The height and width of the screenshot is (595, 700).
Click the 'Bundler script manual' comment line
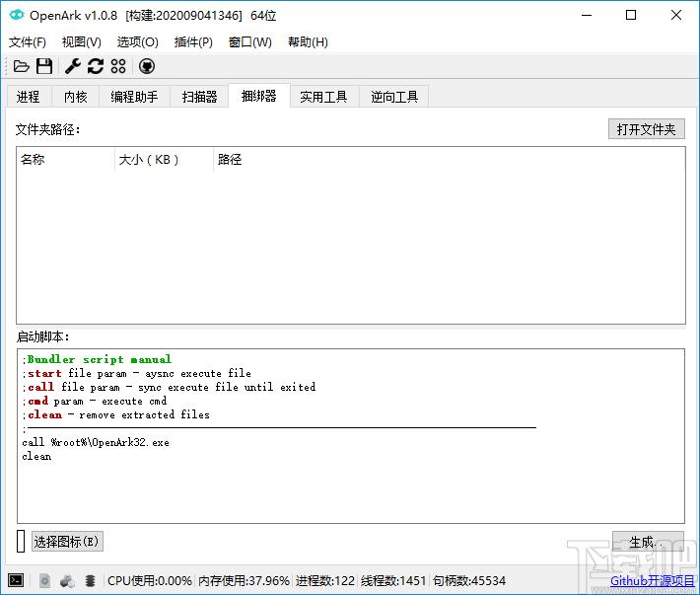97,359
